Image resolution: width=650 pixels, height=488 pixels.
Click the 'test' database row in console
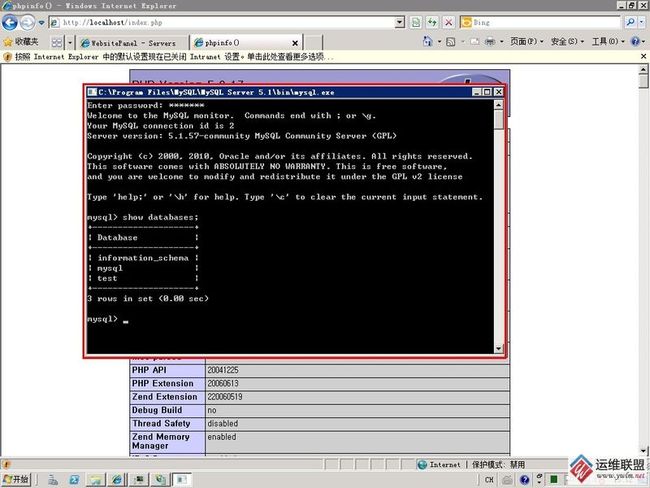pyautogui.click(x=107, y=278)
